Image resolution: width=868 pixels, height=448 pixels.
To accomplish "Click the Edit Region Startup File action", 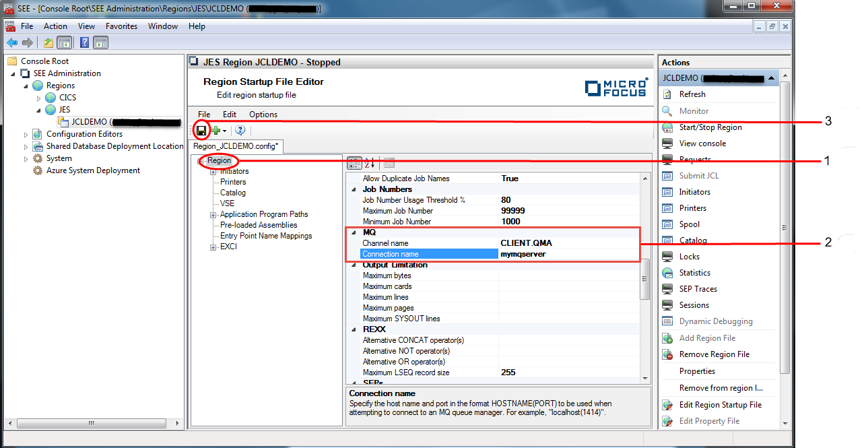I will tap(720, 405).
